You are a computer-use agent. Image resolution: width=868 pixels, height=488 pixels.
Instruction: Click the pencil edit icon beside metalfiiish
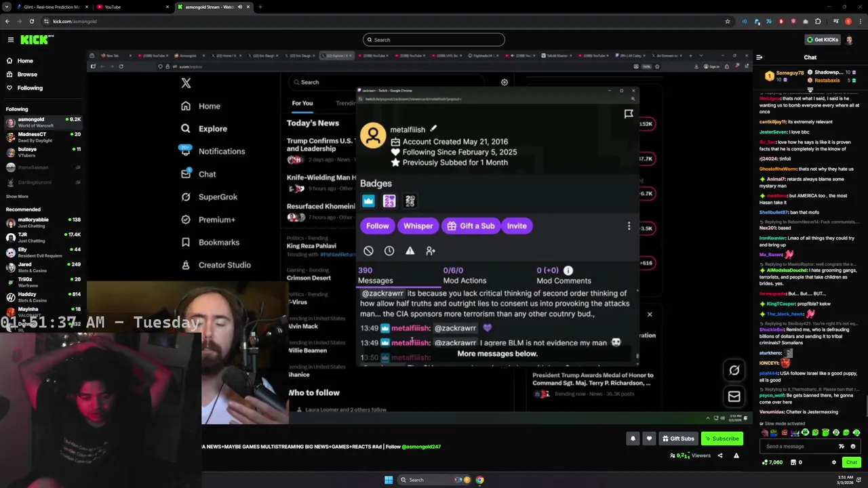coord(433,129)
